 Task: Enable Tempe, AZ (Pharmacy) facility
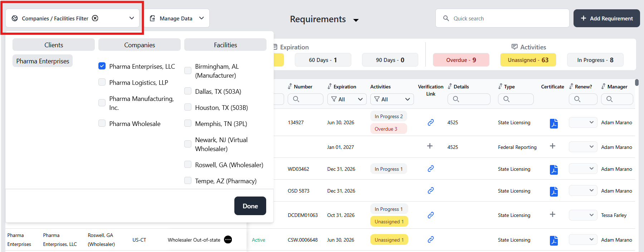click(188, 181)
